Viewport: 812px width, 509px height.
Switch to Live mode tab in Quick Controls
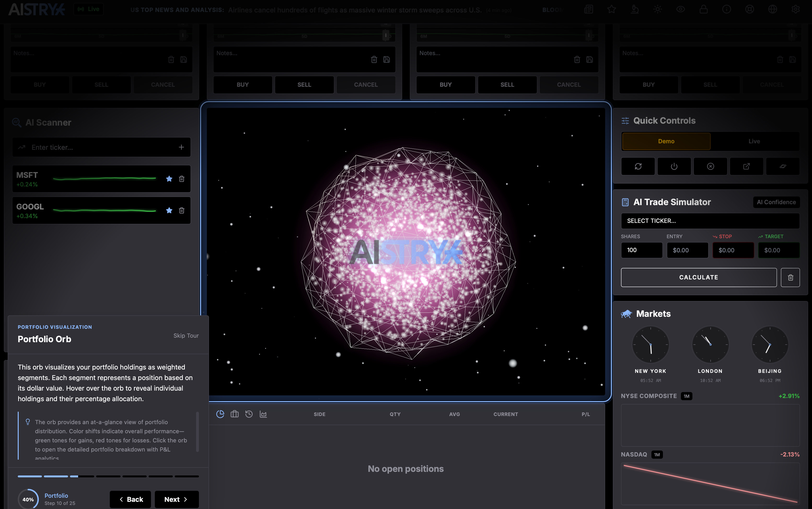pos(754,141)
